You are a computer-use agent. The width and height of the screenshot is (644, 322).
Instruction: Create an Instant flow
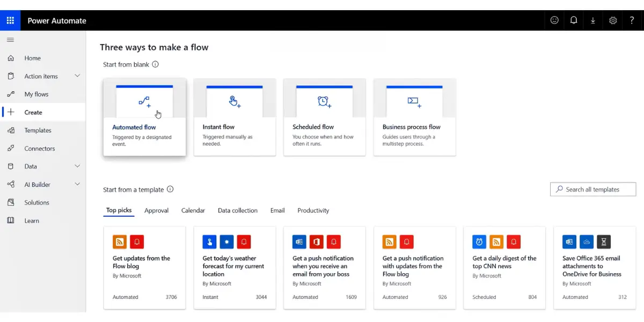click(235, 117)
